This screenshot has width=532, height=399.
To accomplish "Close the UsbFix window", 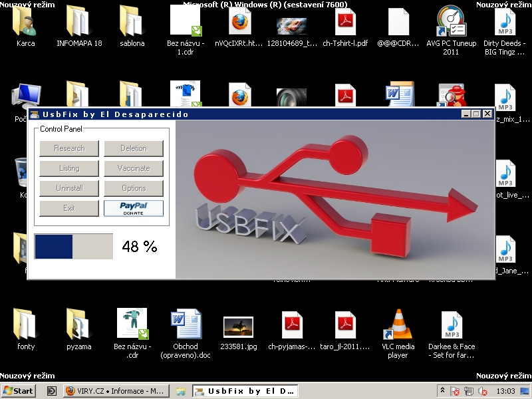I will pyautogui.click(x=487, y=114).
